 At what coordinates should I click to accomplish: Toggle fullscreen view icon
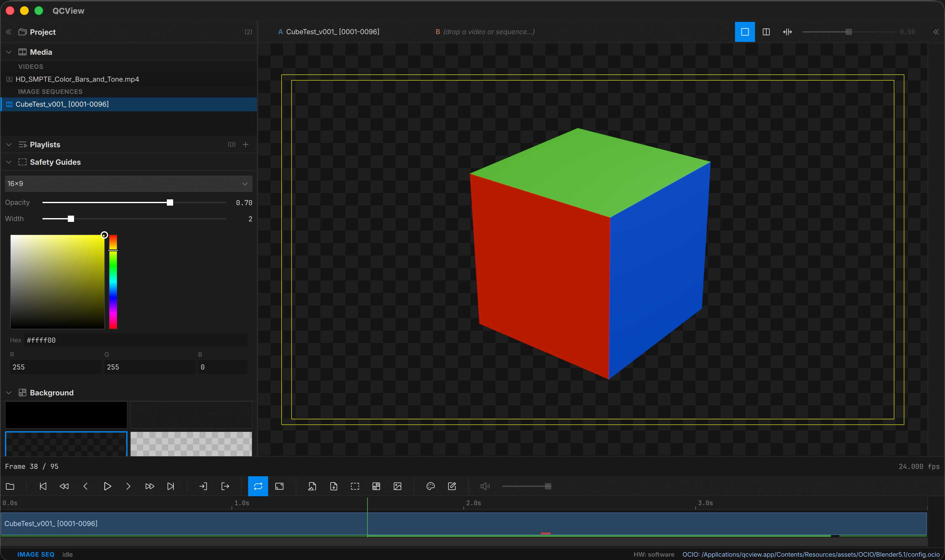(280, 486)
